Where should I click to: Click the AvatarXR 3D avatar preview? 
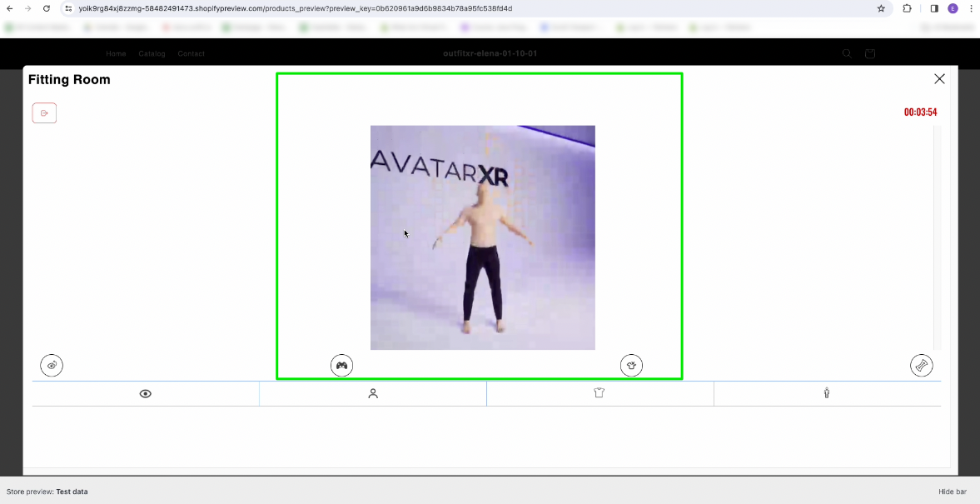(482, 237)
